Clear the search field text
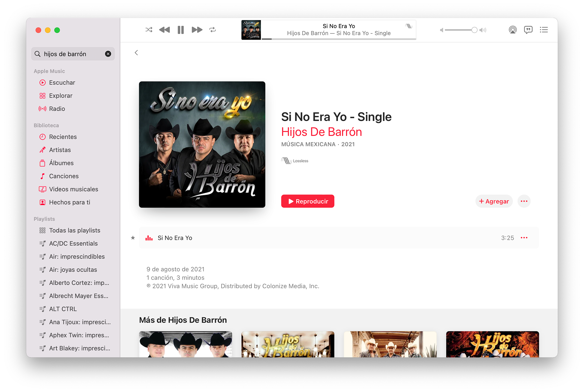 click(x=108, y=54)
